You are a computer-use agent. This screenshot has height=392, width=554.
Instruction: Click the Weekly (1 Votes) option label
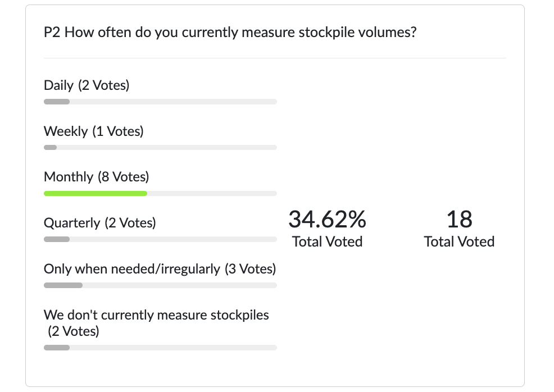click(x=93, y=131)
